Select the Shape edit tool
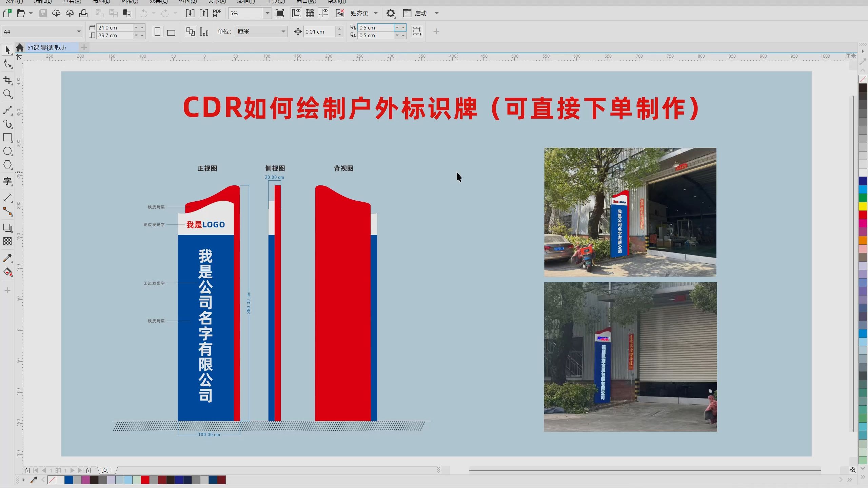Screen dimensions: 868x488 tap(7, 64)
